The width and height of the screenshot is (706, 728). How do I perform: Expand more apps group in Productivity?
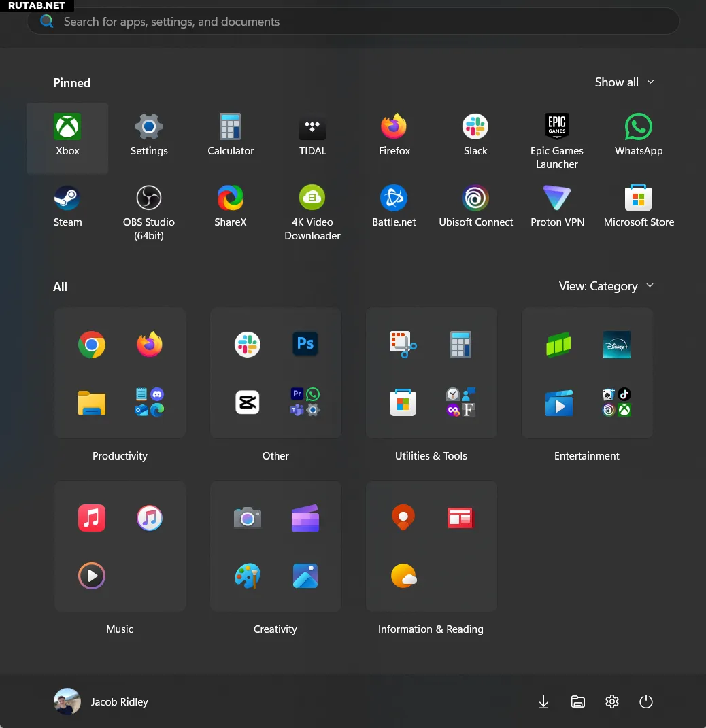point(149,402)
